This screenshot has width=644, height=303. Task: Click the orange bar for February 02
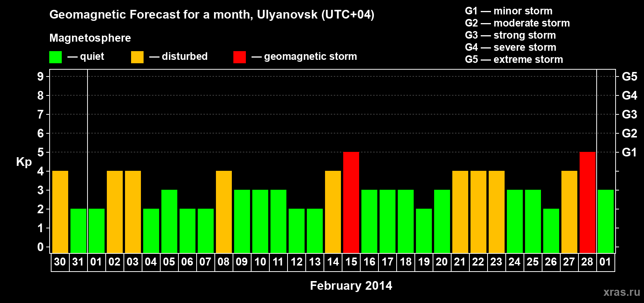point(115,212)
